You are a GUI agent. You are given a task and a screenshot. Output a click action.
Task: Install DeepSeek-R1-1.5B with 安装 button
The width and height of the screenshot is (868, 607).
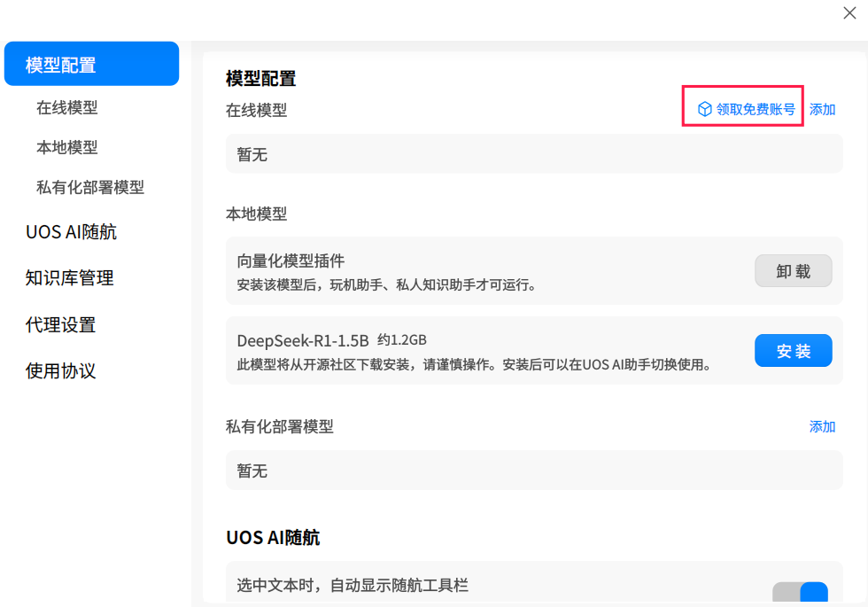(794, 351)
